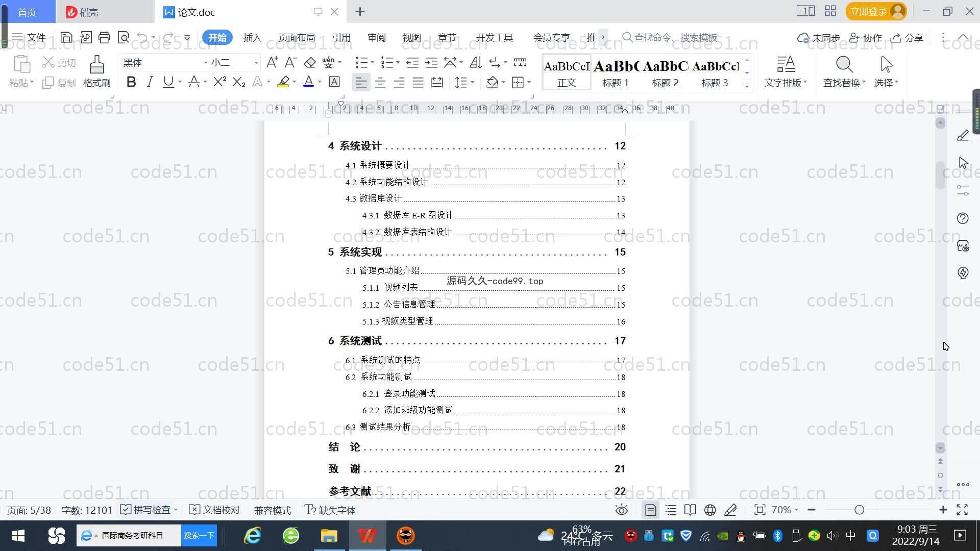
Task: Toggle reading mode view
Action: [690, 510]
